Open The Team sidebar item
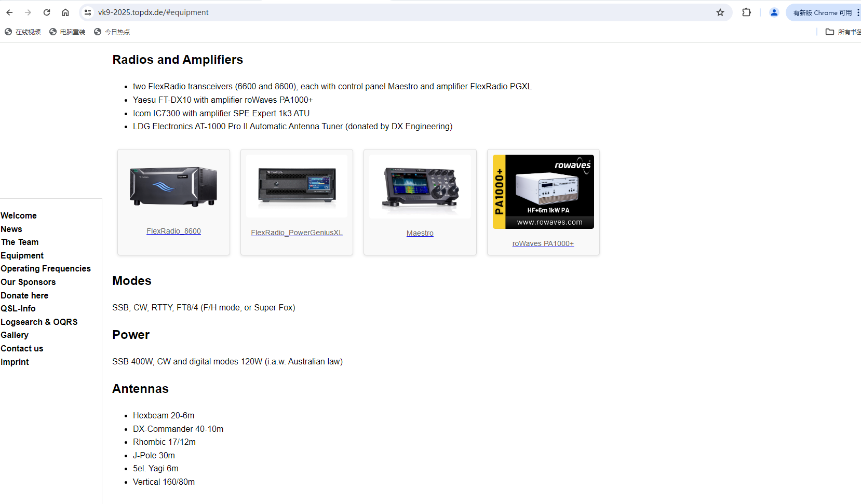Screen dimensions: 861x504 [20, 242]
